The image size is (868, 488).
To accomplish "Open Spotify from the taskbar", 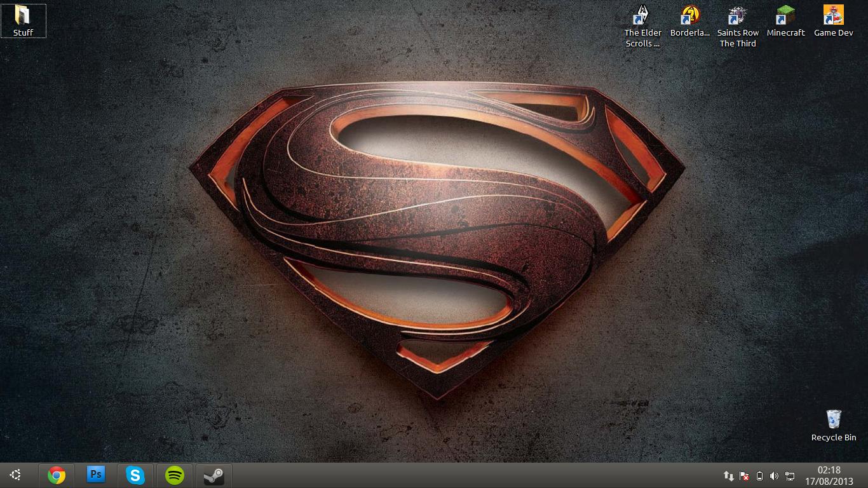I will pos(174,475).
